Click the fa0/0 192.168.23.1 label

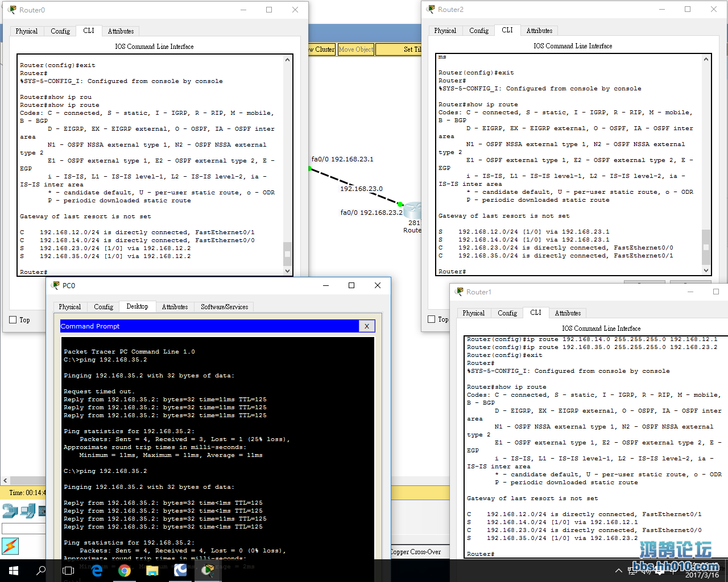tap(342, 159)
